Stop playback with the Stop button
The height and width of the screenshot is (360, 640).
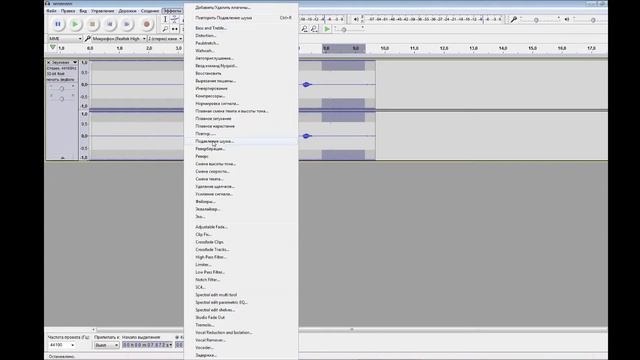[x=92, y=24]
